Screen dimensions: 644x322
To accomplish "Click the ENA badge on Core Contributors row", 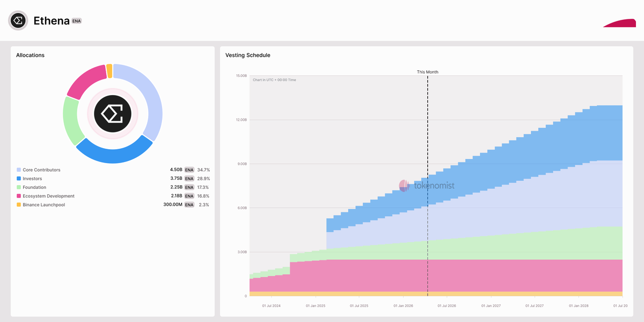I will coord(189,170).
